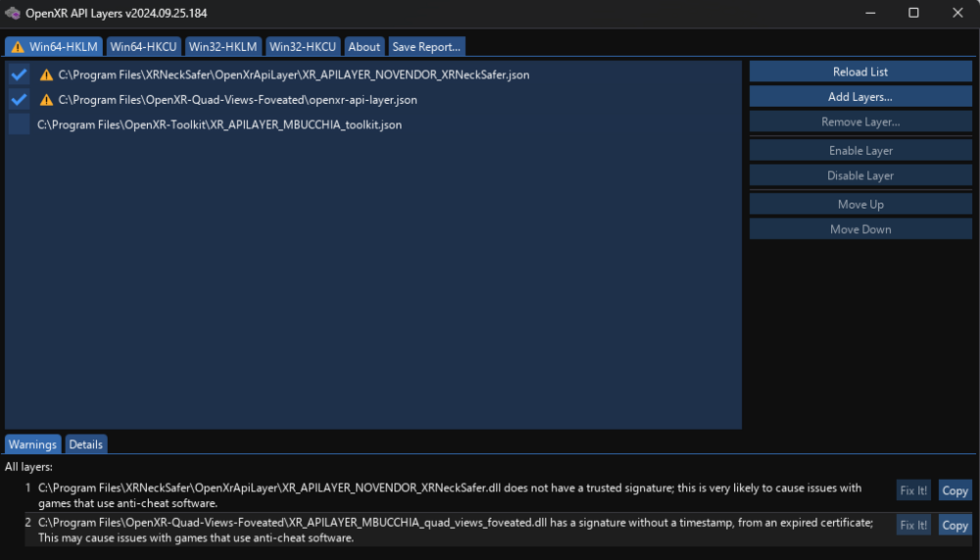Click the Save Report... tab
980x560 pixels.
(x=426, y=47)
